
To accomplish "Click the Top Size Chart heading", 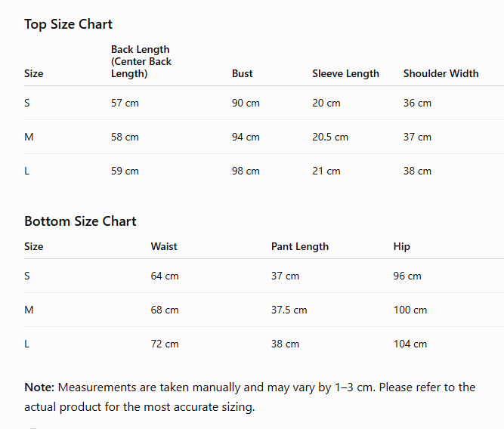I will [x=69, y=24].
